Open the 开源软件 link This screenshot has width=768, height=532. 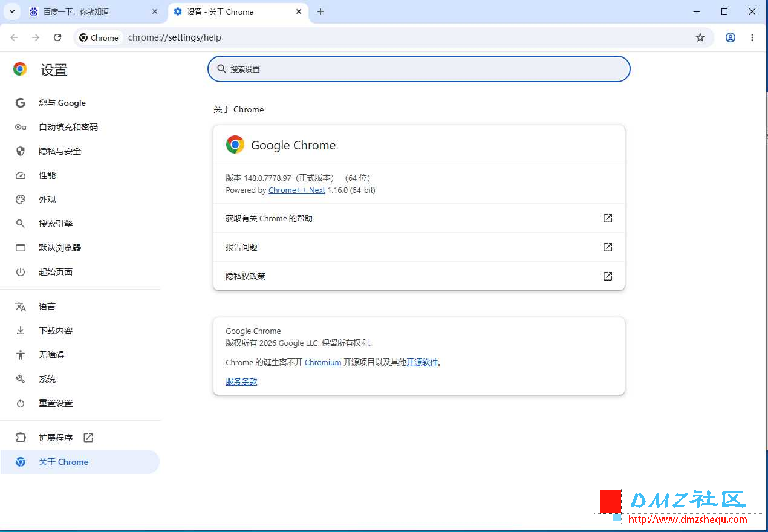coord(422,362)
